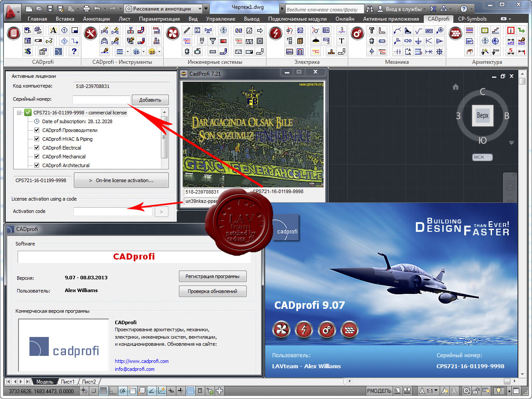The image size is (532, 399).
Task: Click the license list vertical scrollbar
Action: tap(164, 138)
